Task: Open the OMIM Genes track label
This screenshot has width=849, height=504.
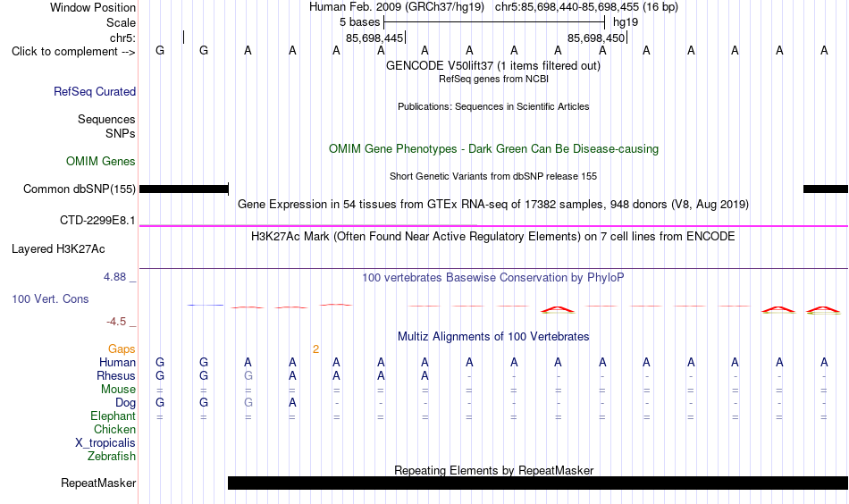Action: pyautogui.click(x=101, y=162)
